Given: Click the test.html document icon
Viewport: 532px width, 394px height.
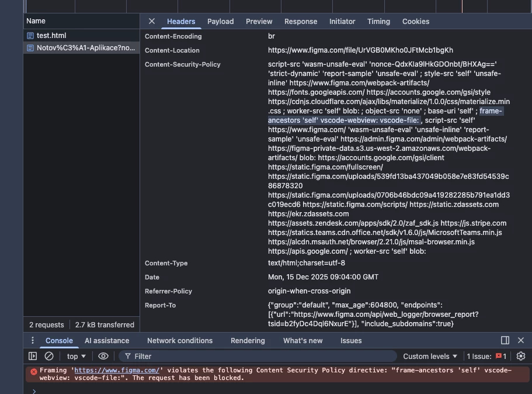Looking at the screenshot, I should point(30,35).
